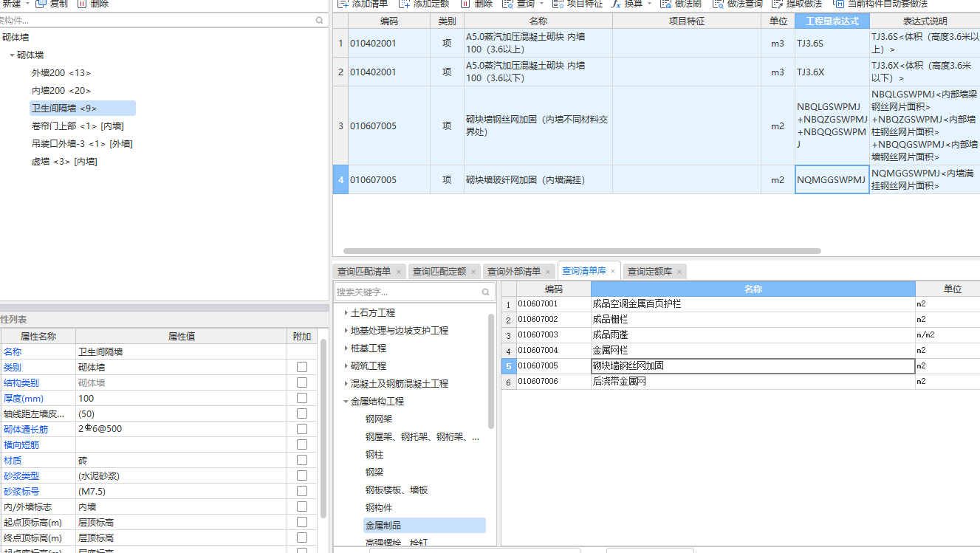
Task: Click the magnifier in the keyword search box
Action: (x=485, y=292)
